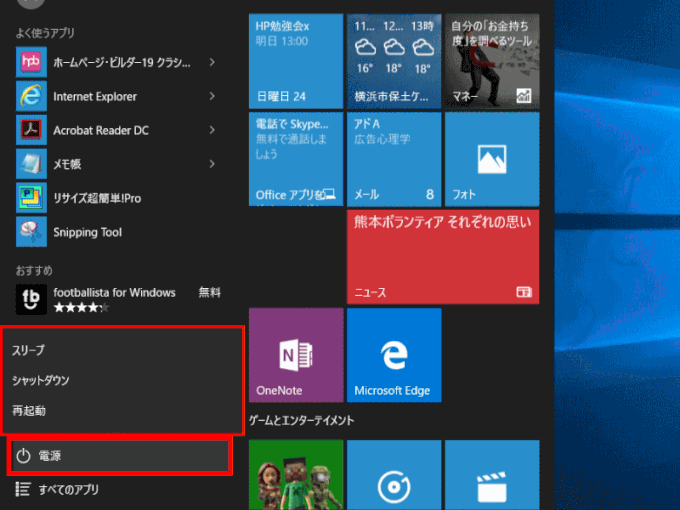Open the 熊本ボランティア news tile
This screenshot has height=510, width=680.
442,256
